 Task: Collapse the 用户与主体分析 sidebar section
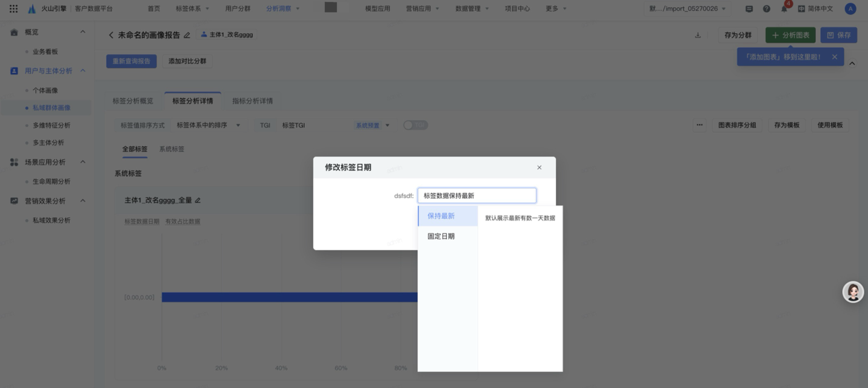point(83,71)
